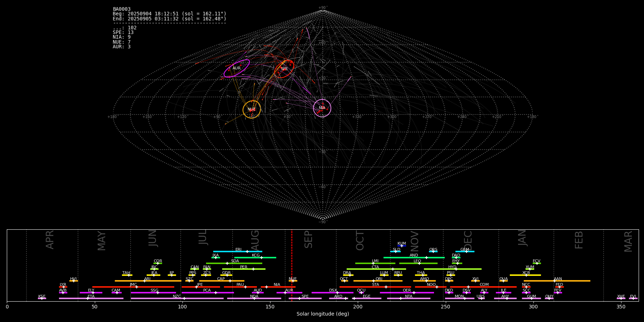Click the red dashed current solar longitude line
Screen dimensions: 644x322
click(x=292, y=265)
